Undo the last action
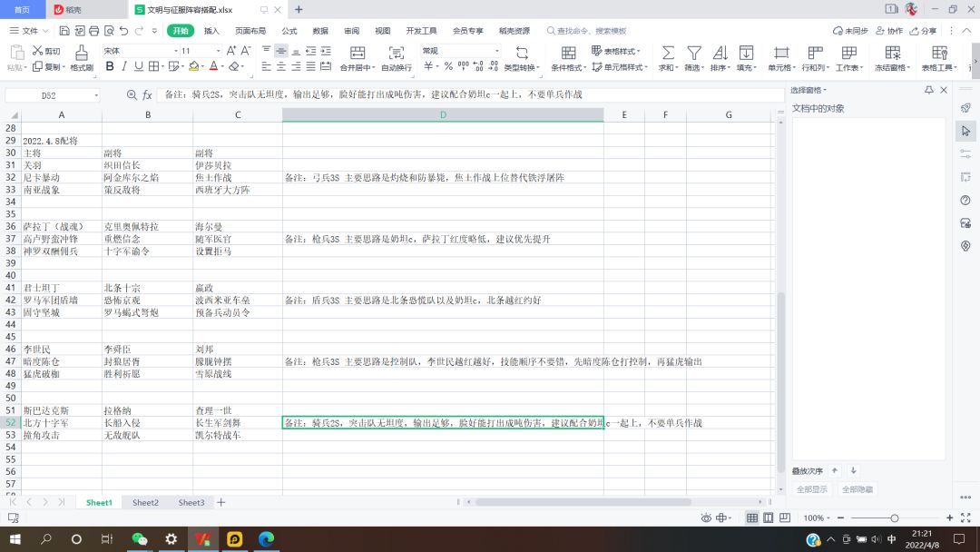The height and width of the screenshot is (552, 980). pyautogui.click(x=123, y=31)
